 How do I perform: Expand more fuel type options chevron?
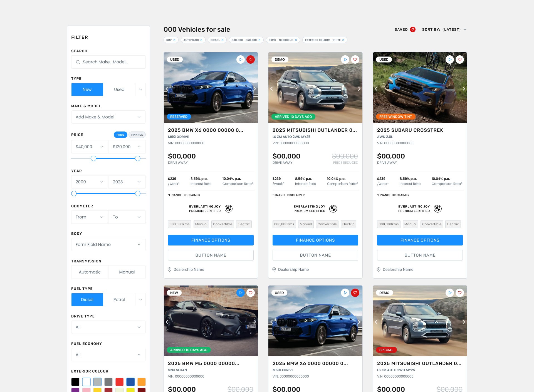tap(140, 300)
